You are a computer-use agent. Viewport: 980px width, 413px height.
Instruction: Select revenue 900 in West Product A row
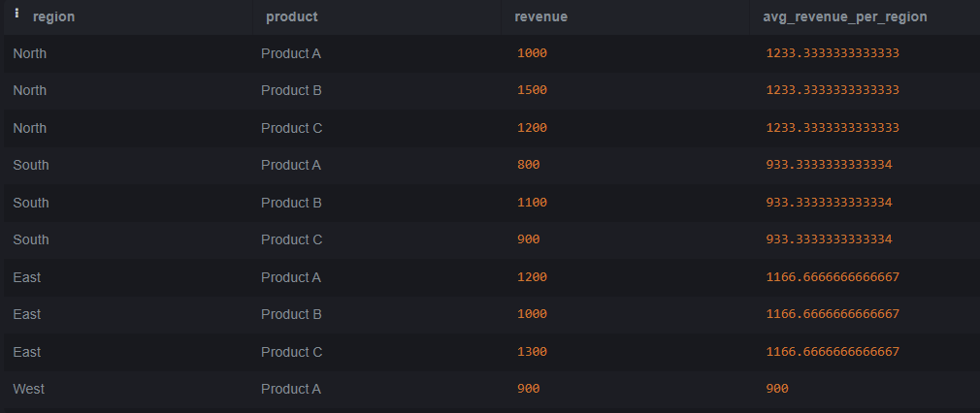[528, 389]
